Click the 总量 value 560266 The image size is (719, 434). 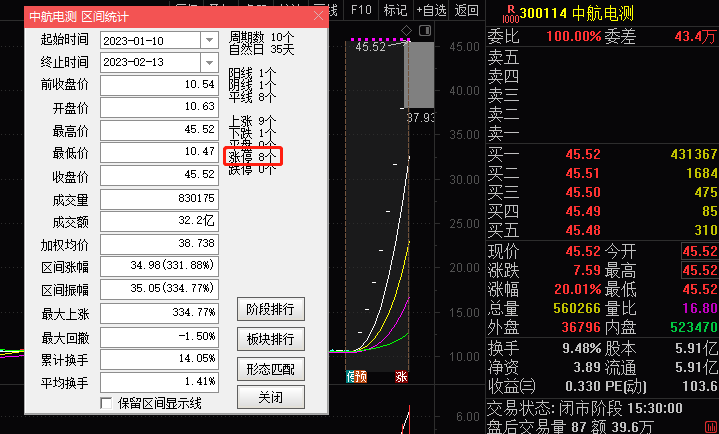pos(577,308)
